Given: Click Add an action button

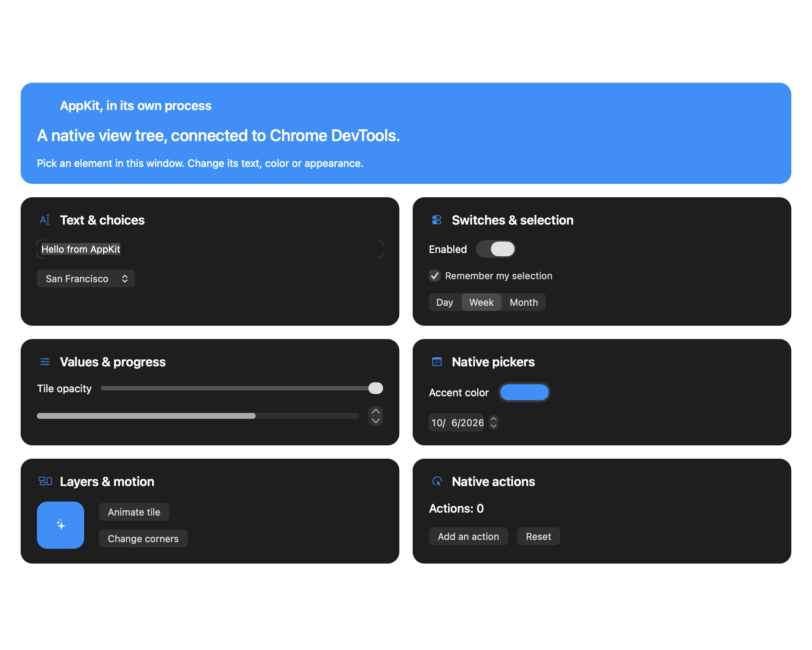Looking at the screenshot, I should [x=468, y=536].
